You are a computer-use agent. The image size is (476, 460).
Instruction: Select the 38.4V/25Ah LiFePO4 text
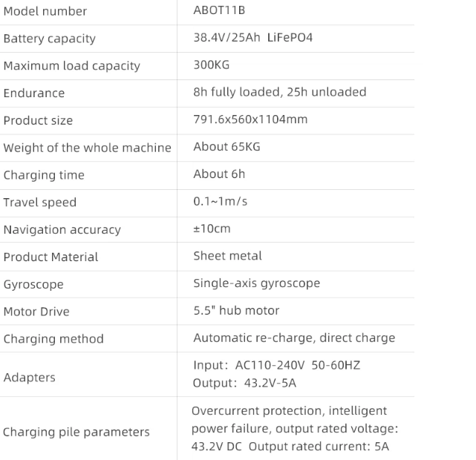pyautogui.click(x=252, y=37)
